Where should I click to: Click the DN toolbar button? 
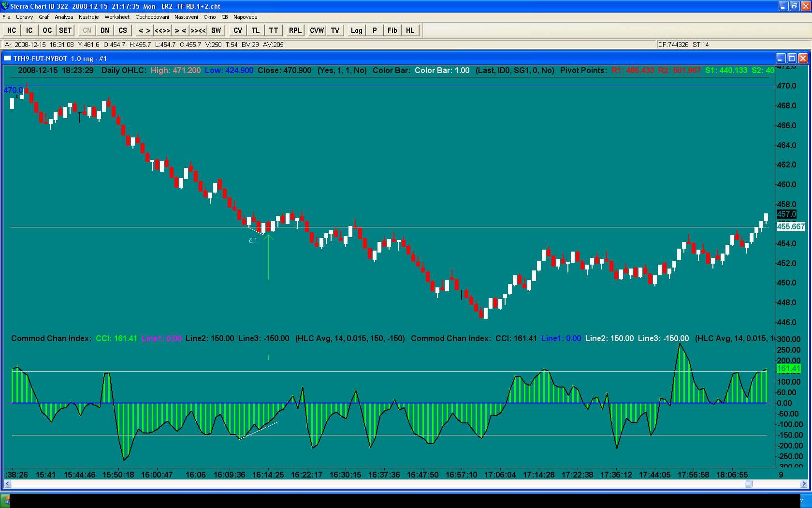(x=105, y=30)
